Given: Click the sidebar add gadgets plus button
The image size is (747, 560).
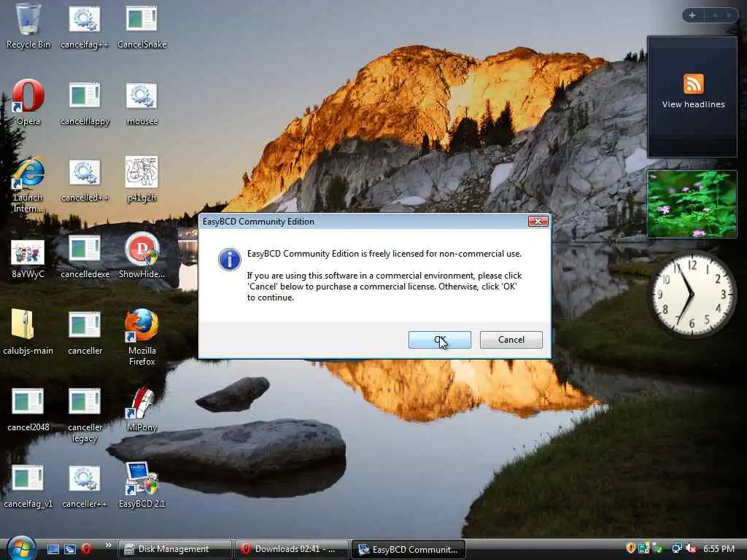Looking at the screenshot, I should (692, 15).
